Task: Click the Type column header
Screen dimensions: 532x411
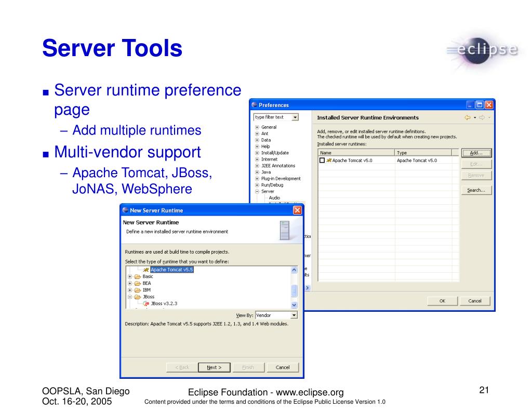Action: (x=423, y=153)
